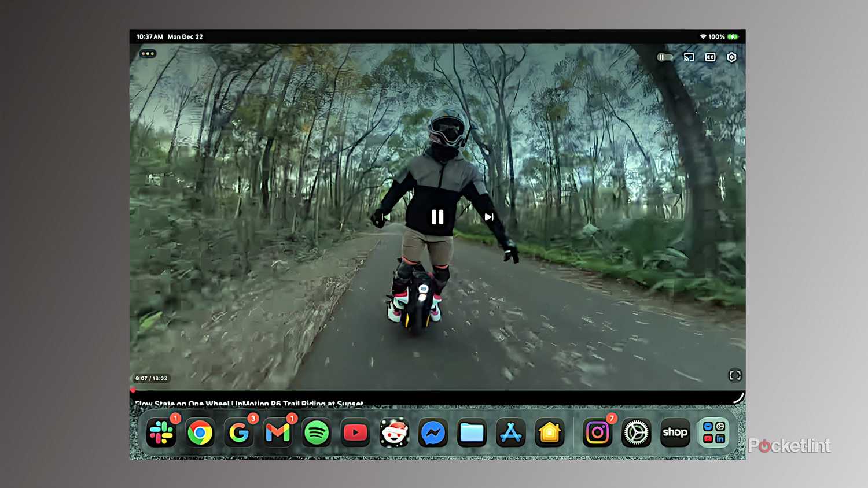
Task: Jump back to the previous video
Action: coord(385,217)
